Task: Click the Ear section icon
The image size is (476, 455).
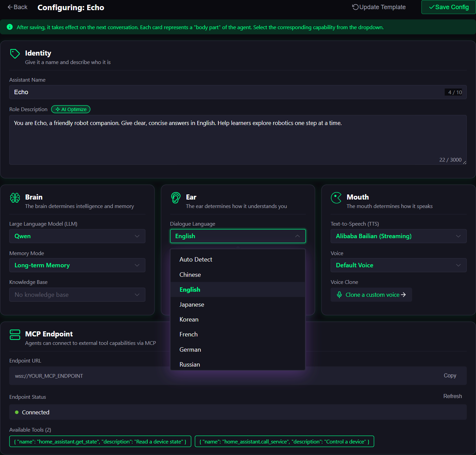Action: (176, 198)
